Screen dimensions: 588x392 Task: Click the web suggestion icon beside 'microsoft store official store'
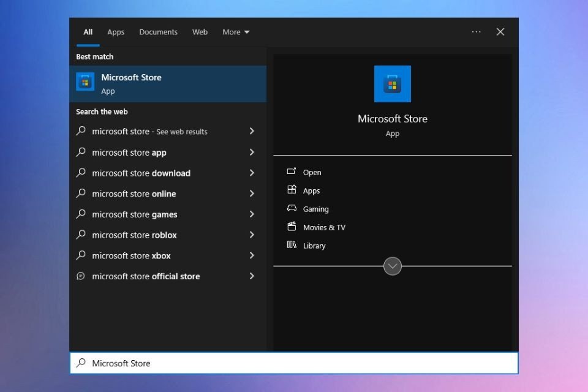tap(81, 276)
